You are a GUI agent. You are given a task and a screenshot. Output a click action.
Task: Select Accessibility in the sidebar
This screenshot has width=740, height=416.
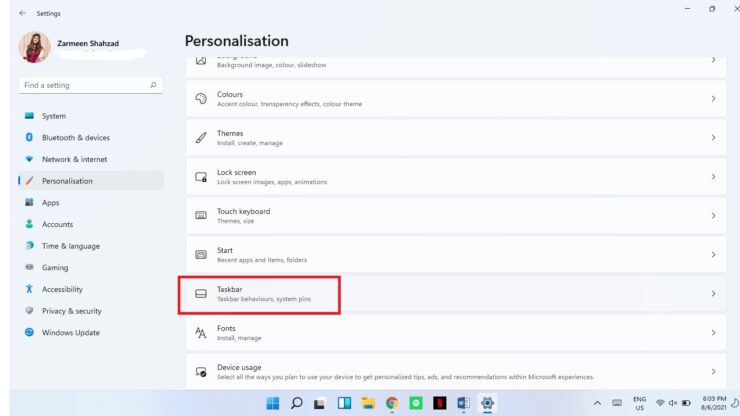tap(62, 289)
